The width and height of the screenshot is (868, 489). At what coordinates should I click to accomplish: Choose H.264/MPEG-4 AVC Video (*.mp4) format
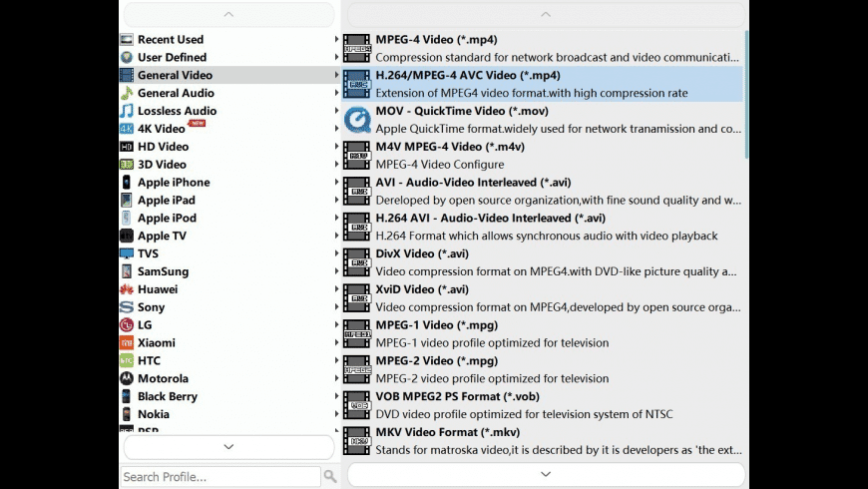click(x=543, y=84)
